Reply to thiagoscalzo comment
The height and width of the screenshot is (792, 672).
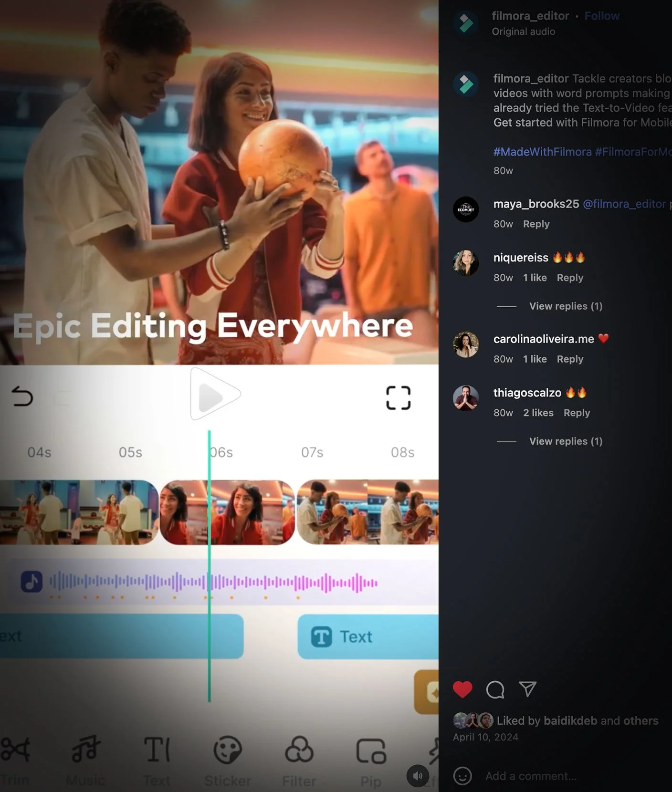tap(577, 413)
